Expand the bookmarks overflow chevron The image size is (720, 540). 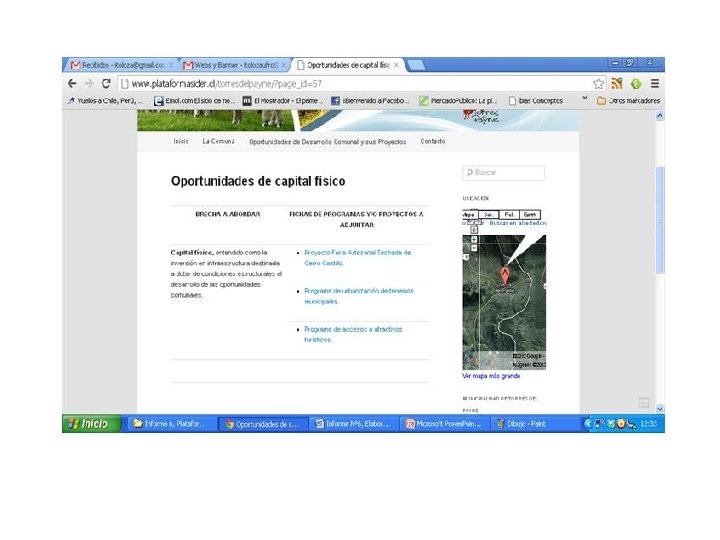[x=585, y=99]
